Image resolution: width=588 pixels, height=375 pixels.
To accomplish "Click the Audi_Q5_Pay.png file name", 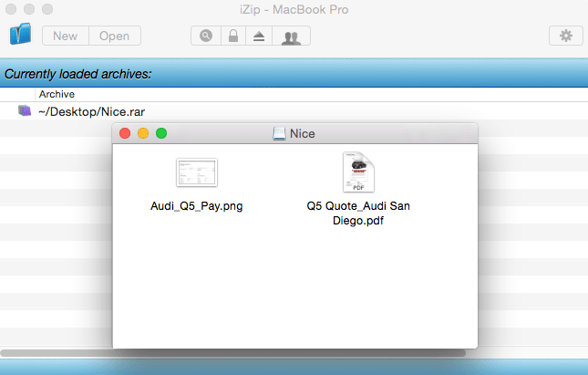I will (197, 206).
